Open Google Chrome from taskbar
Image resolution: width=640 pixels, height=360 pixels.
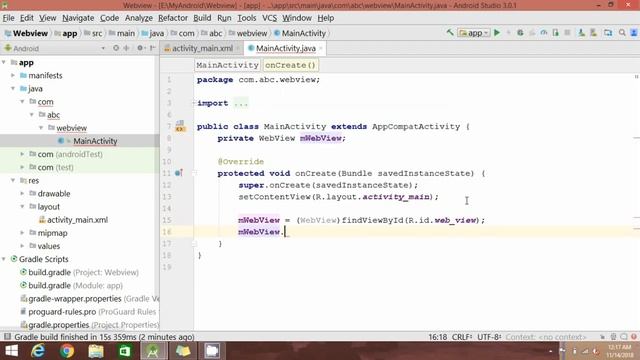[67, 351]
